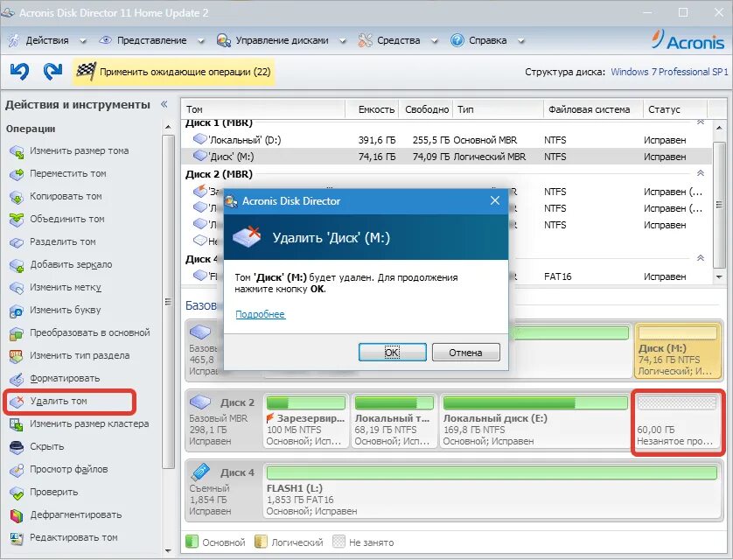
Task: Expand dropdown arrow next to Представление
Action: coord(200,41)
